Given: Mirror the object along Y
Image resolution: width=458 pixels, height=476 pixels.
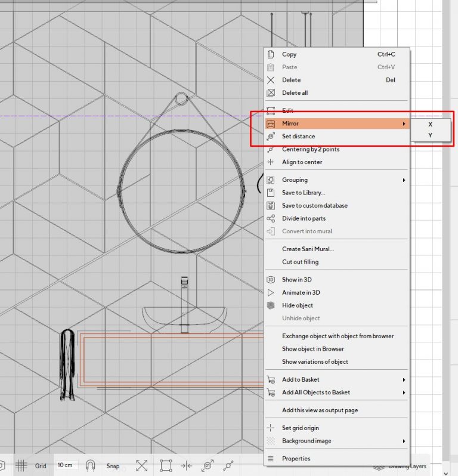Looking at the screenshot, I should click(x=430, y=135).
